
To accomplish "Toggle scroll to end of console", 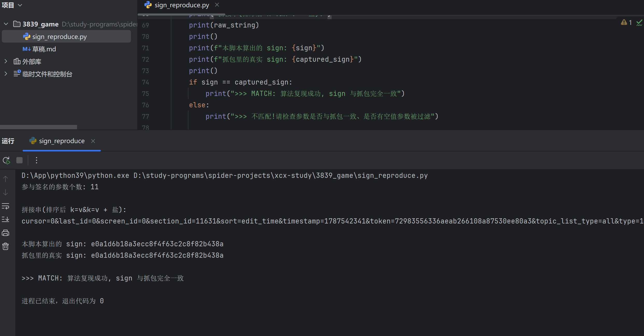I will tap(5, 219).
